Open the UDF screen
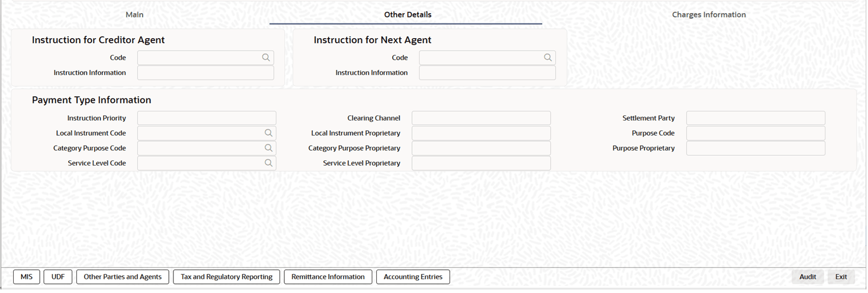Image resolution: width=868 pixels, height=293 pixels. tap(58, 277)
